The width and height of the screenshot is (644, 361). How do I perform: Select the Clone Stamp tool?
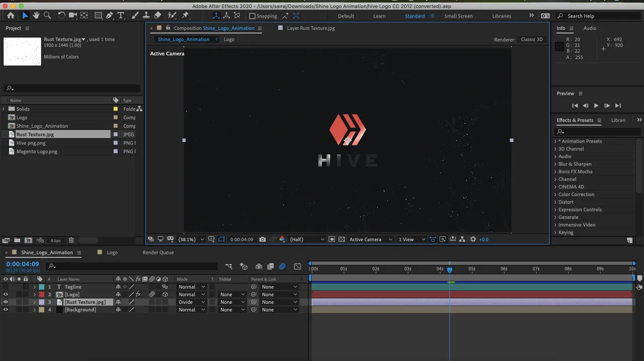click(146, 16)
